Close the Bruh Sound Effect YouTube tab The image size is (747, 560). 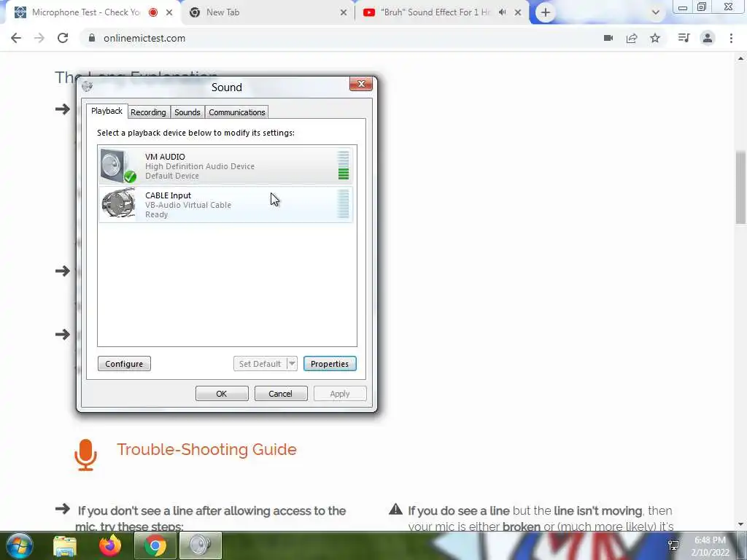(x=518, y=12)
